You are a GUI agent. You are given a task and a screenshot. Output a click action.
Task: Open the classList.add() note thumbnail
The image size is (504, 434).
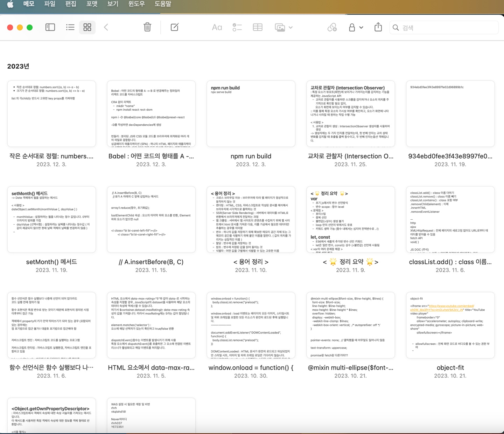pos(450,220)
